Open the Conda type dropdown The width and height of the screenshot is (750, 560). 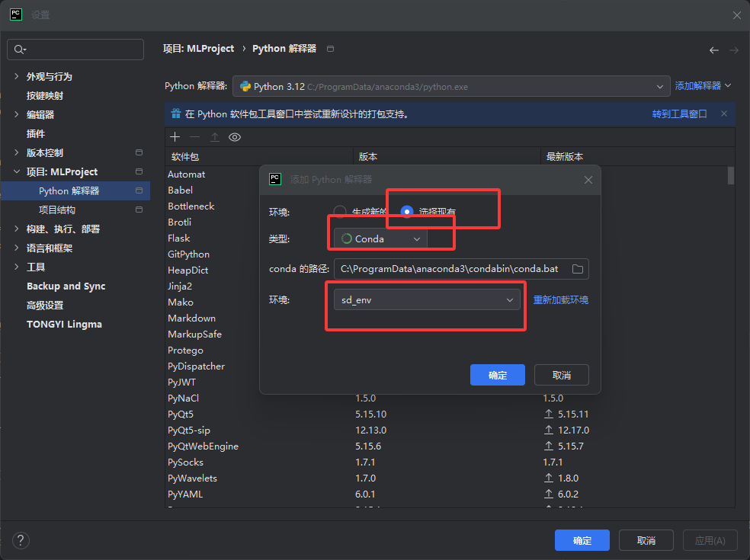tap(380, 238)
